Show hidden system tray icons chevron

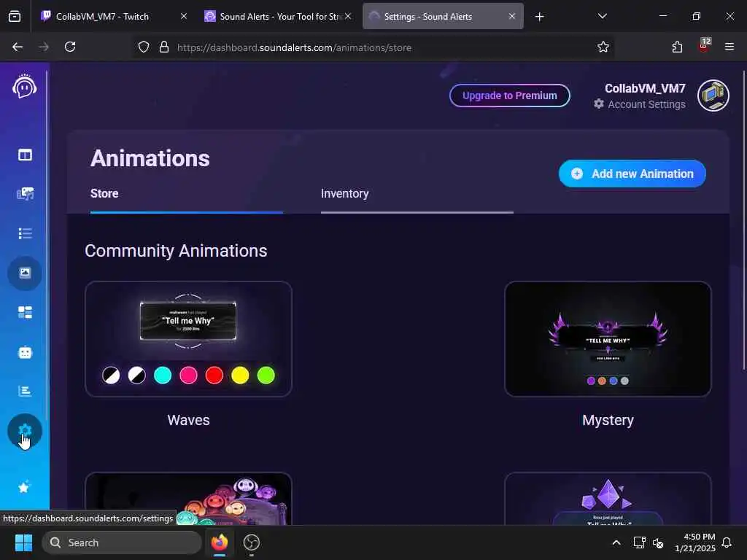(616, 542)
